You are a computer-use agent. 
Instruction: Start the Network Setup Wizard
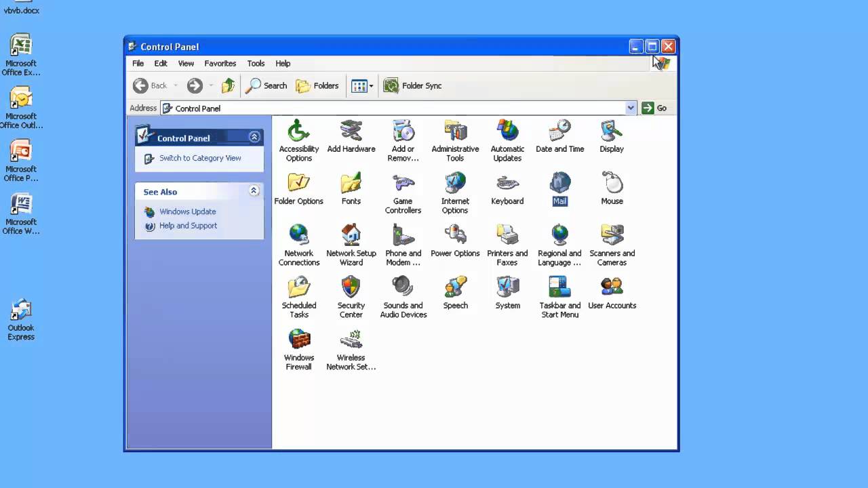point(351,245)
